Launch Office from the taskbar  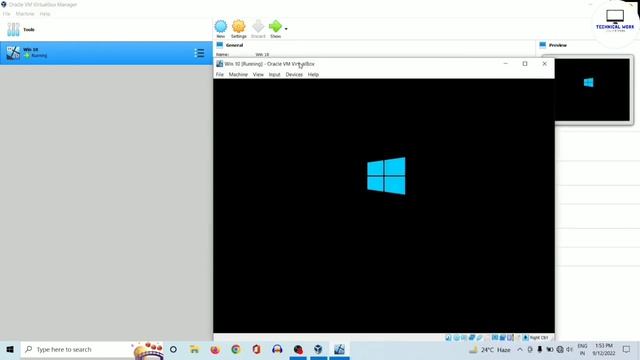(x=256, y=350)
